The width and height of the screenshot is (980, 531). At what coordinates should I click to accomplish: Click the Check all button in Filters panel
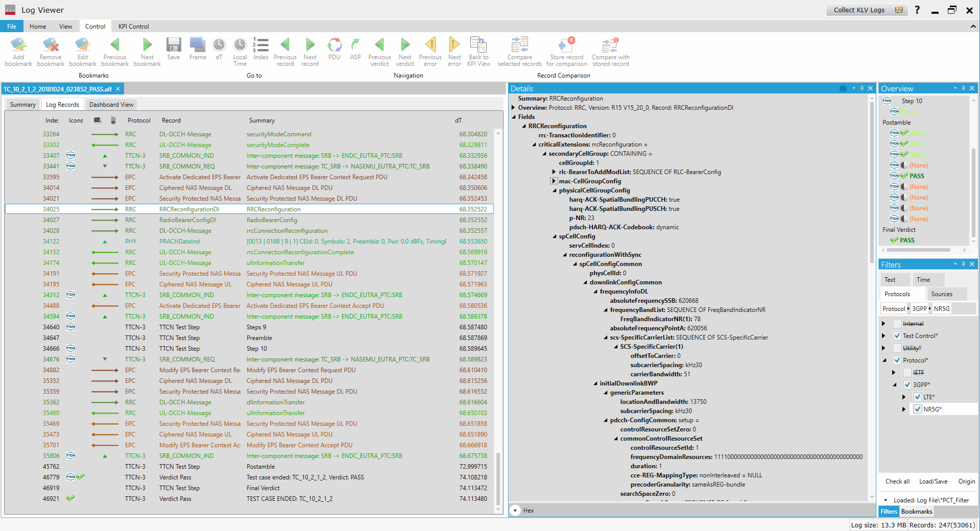pyautogui.click(x=897, y=481)
